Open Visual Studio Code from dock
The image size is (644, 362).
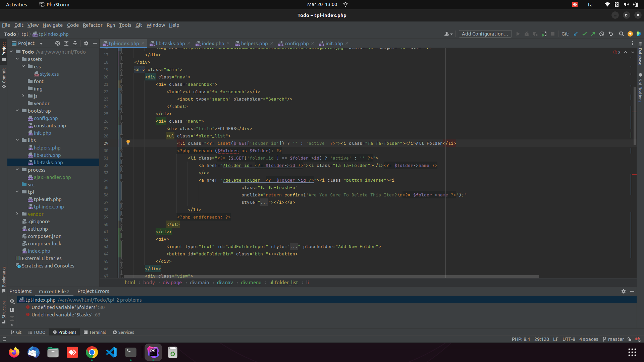click(x=111, y=352)
